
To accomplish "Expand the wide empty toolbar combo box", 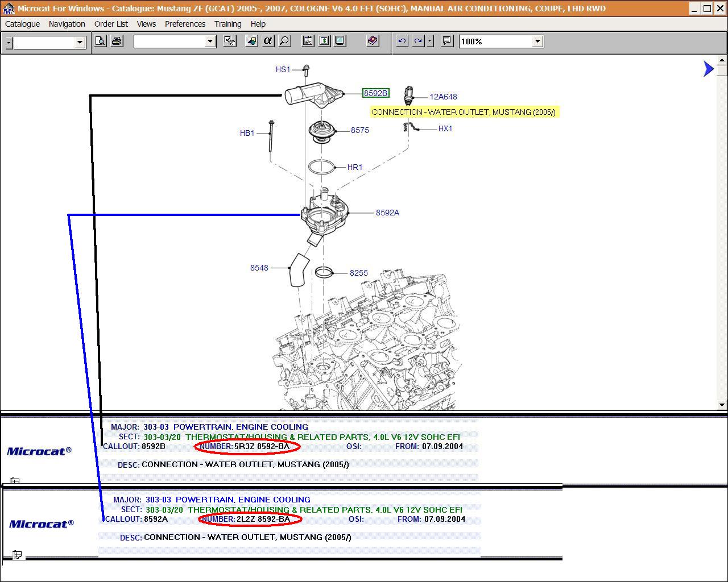I will (x=210, y=41).
